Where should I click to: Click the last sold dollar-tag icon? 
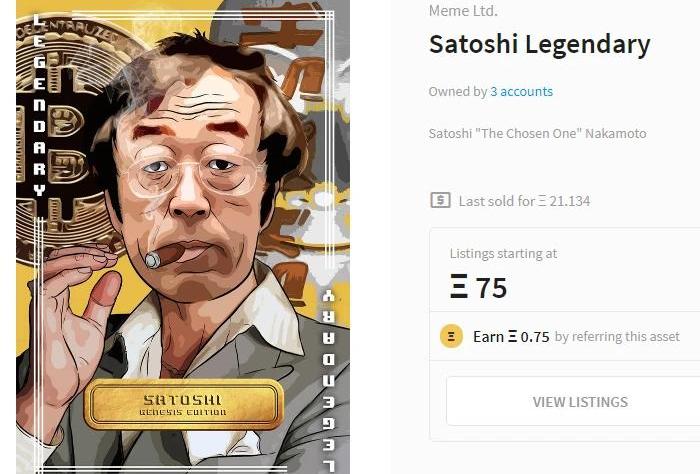[440, 200]
